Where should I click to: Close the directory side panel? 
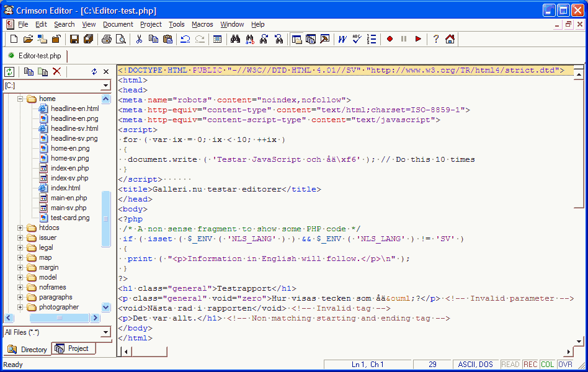pos(106,72)
